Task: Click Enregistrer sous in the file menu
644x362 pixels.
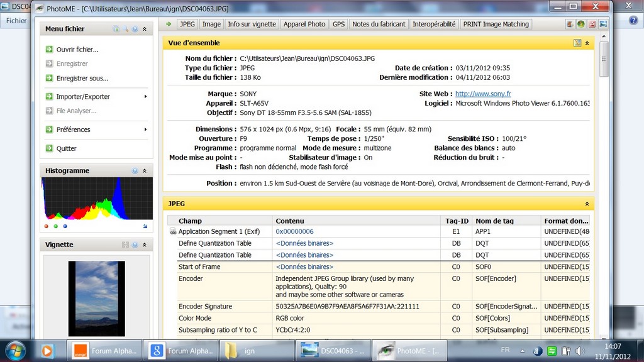Action: coord(82,78)
